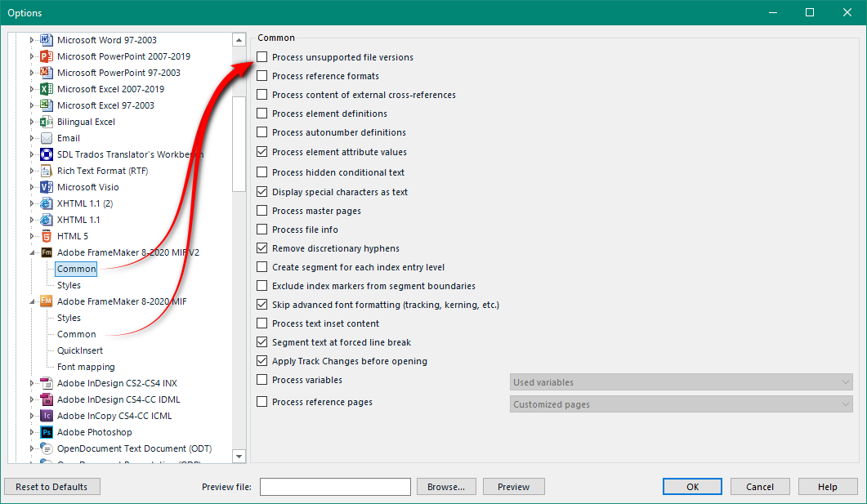This screenshot has width=867, height=504.
Task: Open Help for Options dialog
Action: point(828,487)
